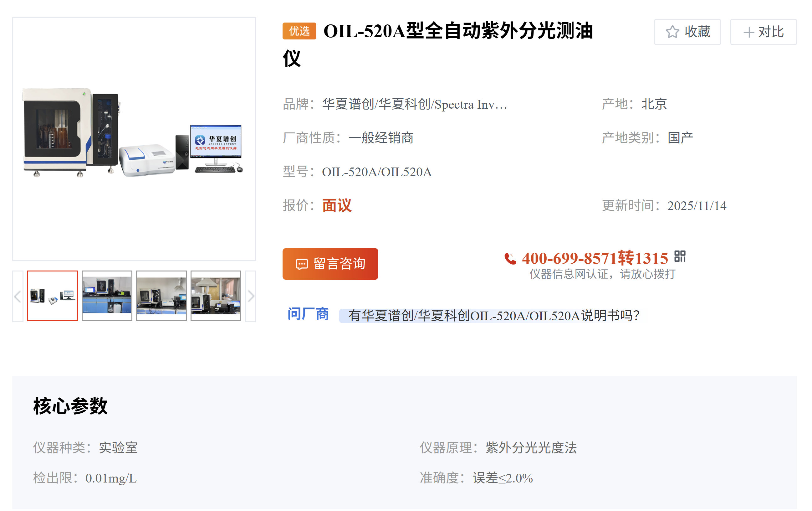Select the first product thumbnail
This screenshot has height=511, width=812.
(53, 296)
